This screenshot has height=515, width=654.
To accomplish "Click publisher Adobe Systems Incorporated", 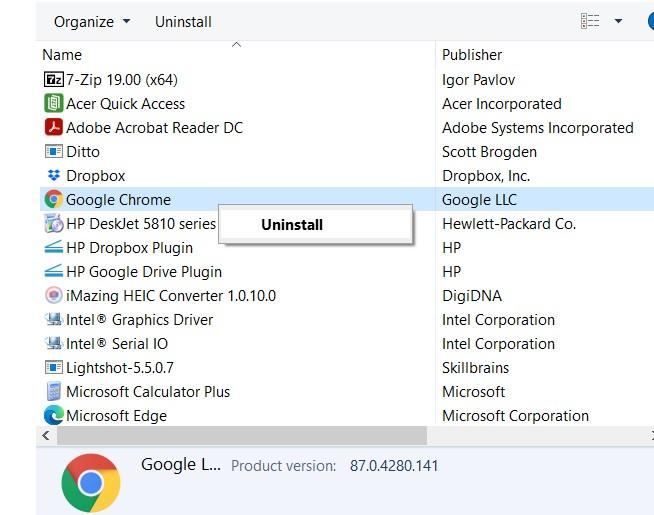I will [538, 128].
